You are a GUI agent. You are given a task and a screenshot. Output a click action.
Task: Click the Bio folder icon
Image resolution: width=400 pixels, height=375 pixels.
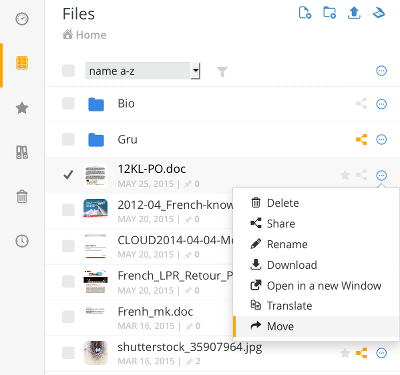point(96,104)
